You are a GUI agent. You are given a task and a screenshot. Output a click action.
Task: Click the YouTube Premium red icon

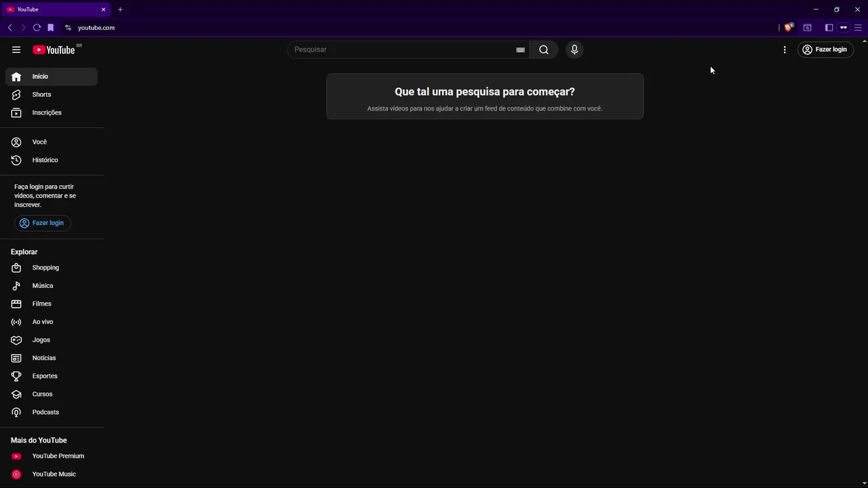(16, 456)
